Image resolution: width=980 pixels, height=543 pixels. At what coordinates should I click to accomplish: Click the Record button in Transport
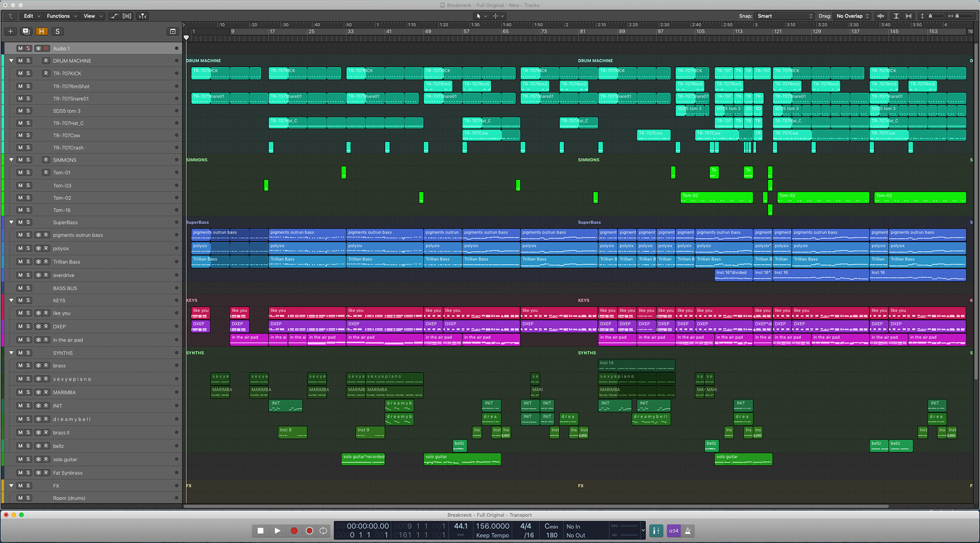[294, 531]
